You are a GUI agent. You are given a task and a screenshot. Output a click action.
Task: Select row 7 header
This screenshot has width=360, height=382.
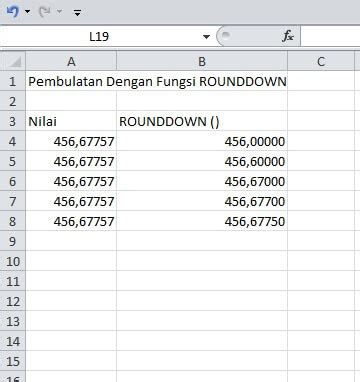pyautogui.click(x=13, y=201)
